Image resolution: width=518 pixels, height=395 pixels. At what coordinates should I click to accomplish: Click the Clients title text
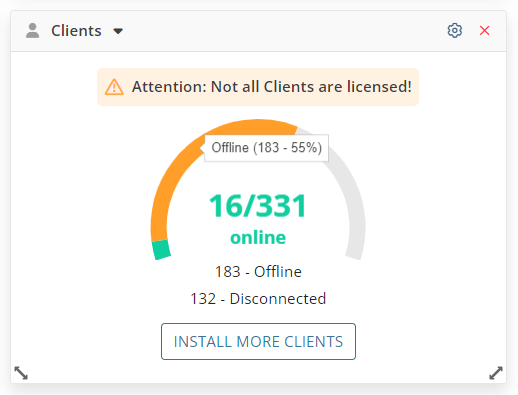tap(76, 31)
